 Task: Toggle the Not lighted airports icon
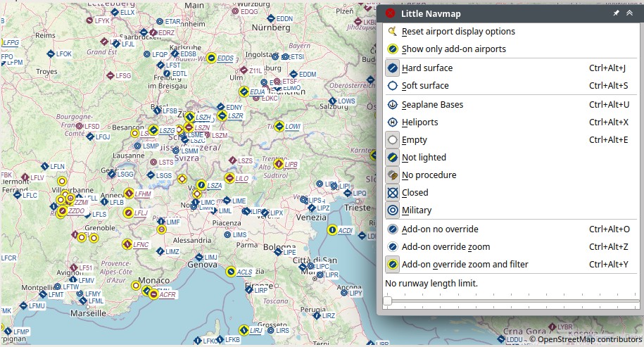click(393, 157)
